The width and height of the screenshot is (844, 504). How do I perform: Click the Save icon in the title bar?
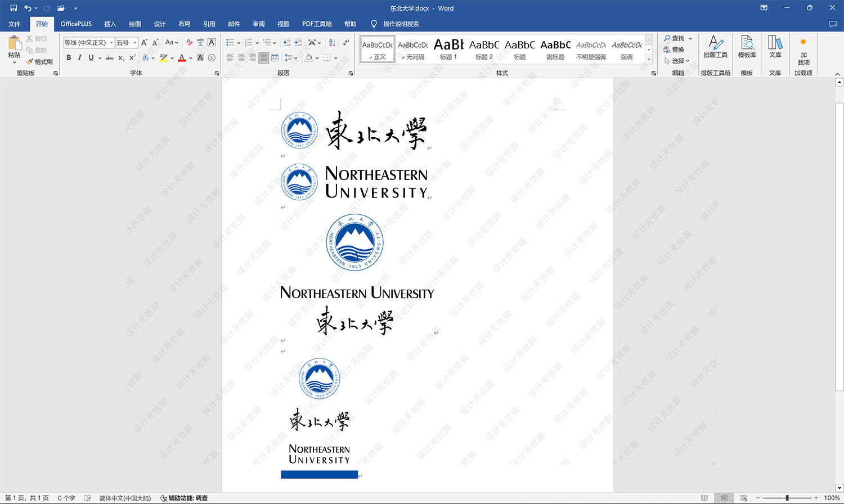(x=14, y=8)
